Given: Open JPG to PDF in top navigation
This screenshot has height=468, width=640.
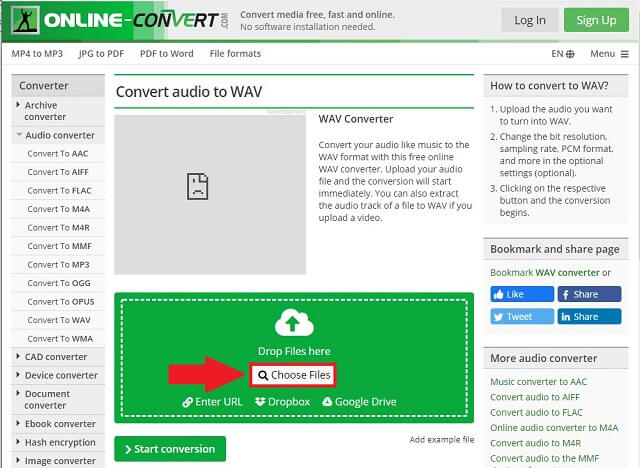Looking at the screenshot, I should pos(101,54).
